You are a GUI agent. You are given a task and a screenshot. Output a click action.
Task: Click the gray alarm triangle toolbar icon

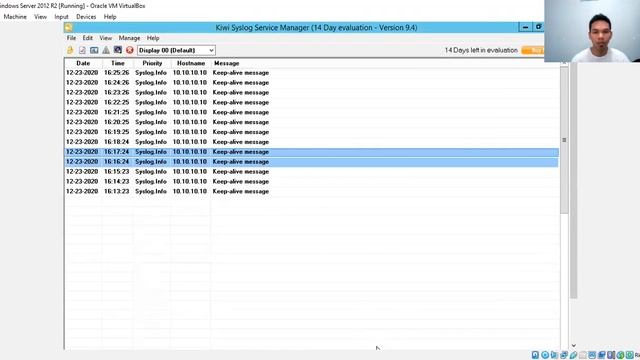106,50
